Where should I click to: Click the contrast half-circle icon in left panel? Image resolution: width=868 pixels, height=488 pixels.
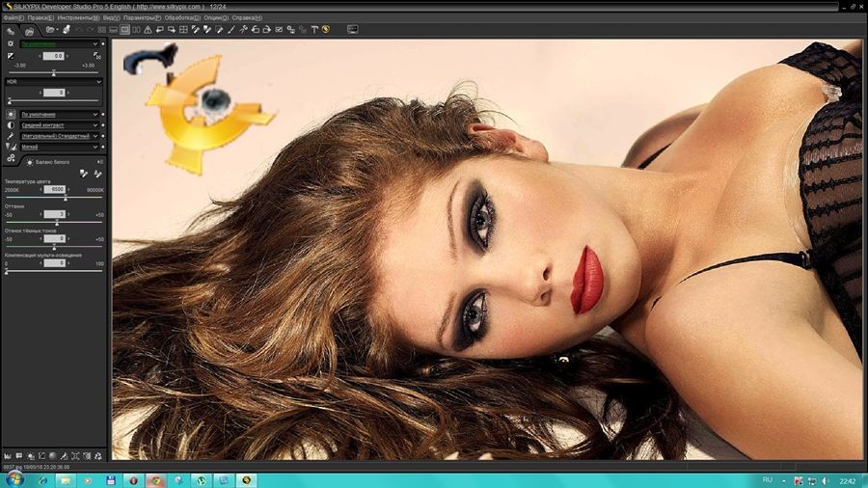pyautogui.click(x=11, y=125)
